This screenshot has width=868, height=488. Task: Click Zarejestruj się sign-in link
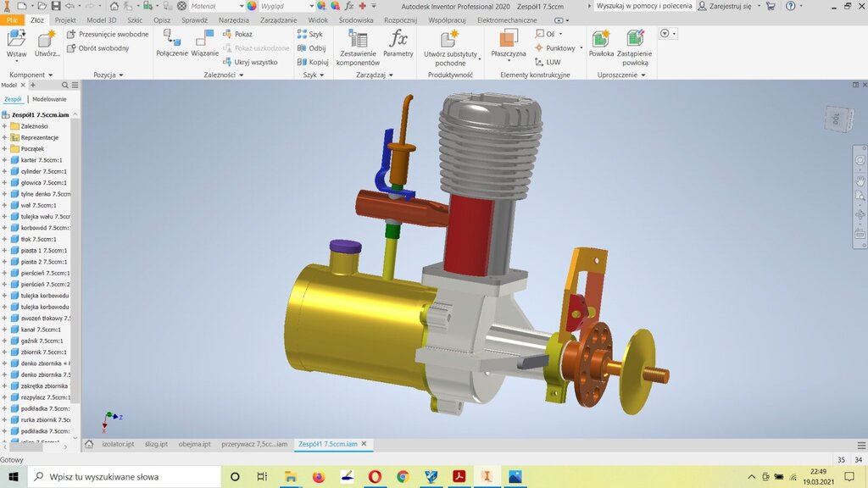729,6
